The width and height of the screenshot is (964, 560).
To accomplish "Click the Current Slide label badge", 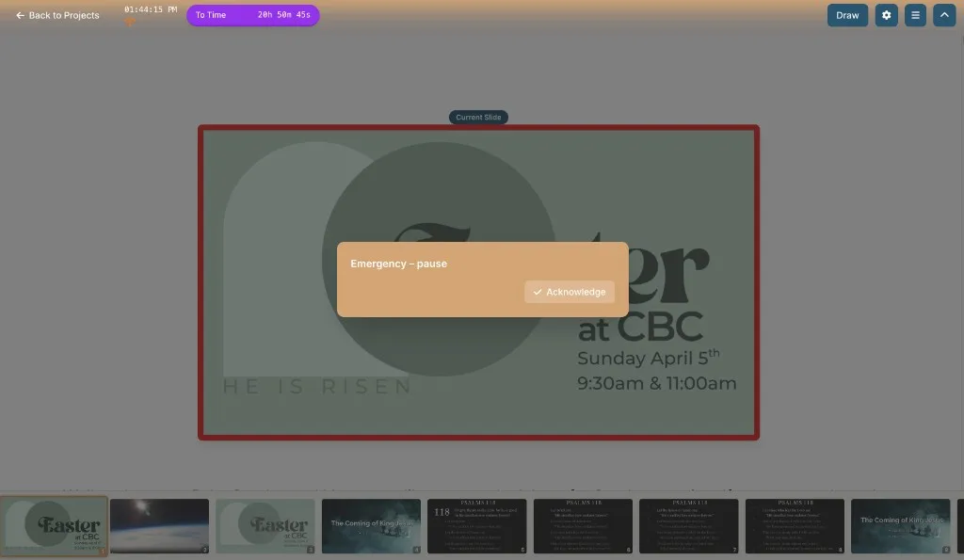I will point(478,118).
